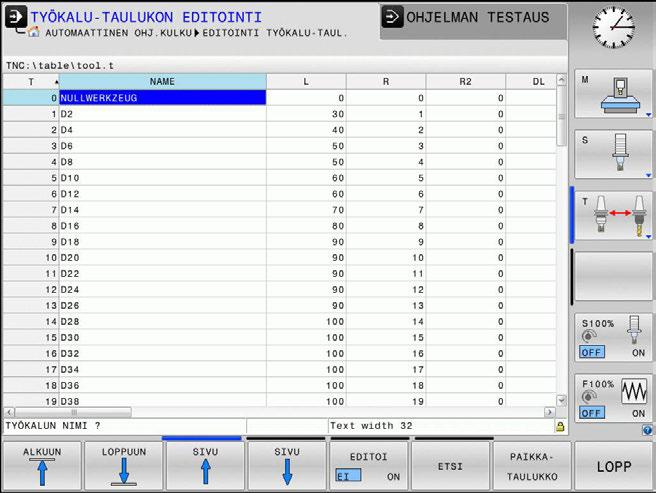Click the R column header

coord(386,82)
